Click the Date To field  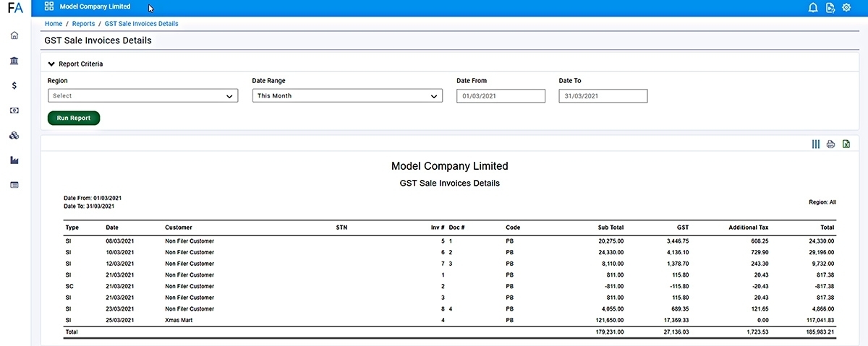[603, 95]
